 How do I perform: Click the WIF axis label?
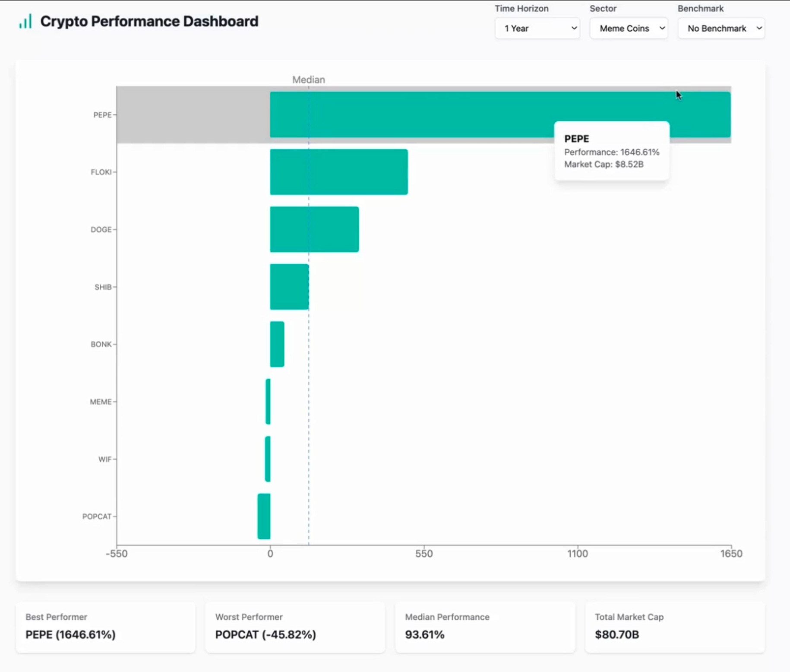click(105, 459)
